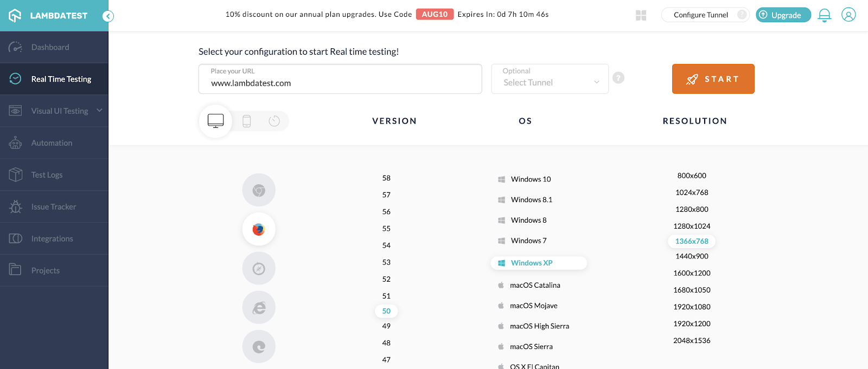
Task: Select macOS High Sierra OS
Action: 534,327
